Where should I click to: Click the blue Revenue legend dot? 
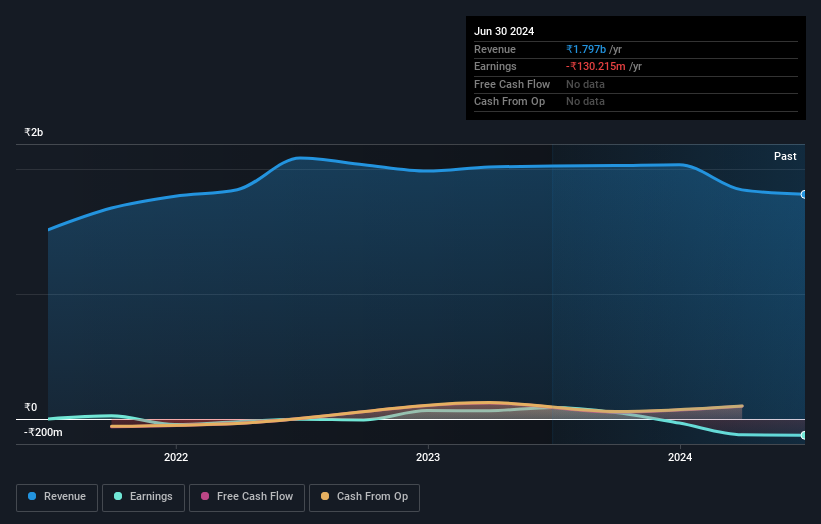pyautogui.click(x=32, y=496)
